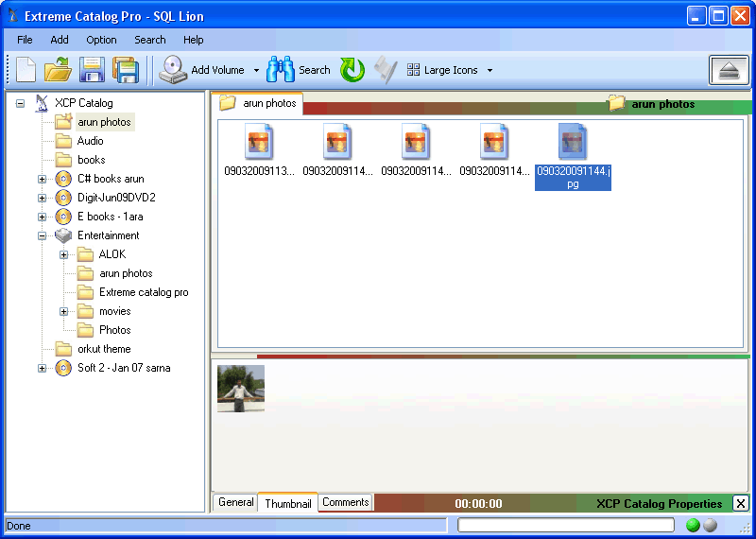The height and width of the screenshot is (539, 756).
Task: Select image file 09032009113...
Action: click(x=259, y=150)
